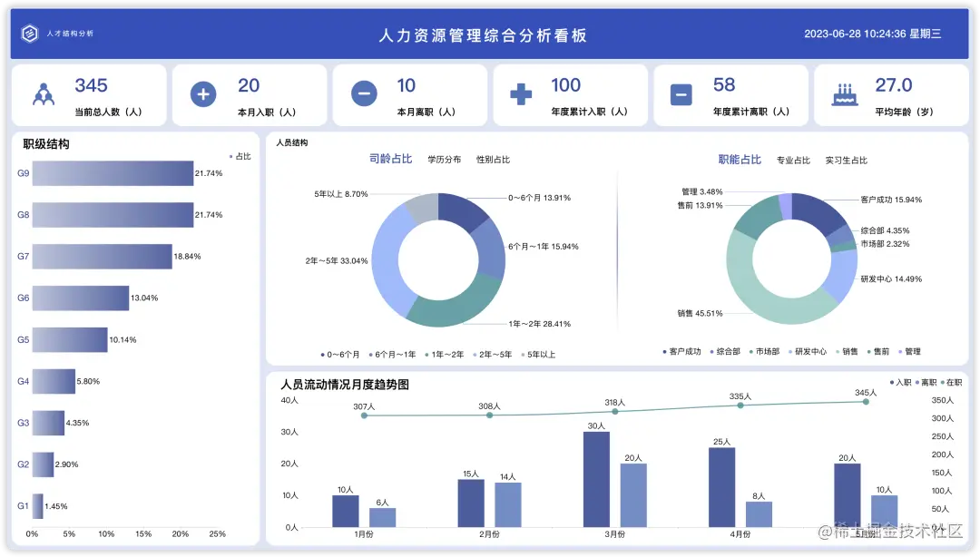Toggle the 5年以上 legend entry
Viewport: 980px width, 557px height.
point(538,355)
